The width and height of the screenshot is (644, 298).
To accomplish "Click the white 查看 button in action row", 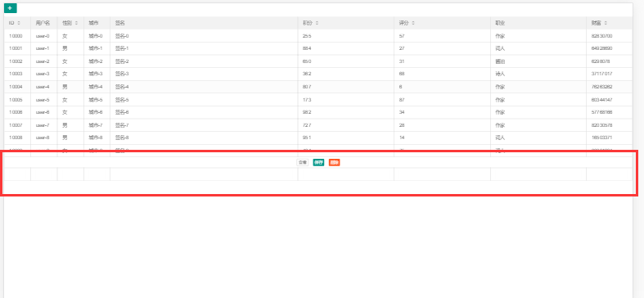I will pos(302,162).
